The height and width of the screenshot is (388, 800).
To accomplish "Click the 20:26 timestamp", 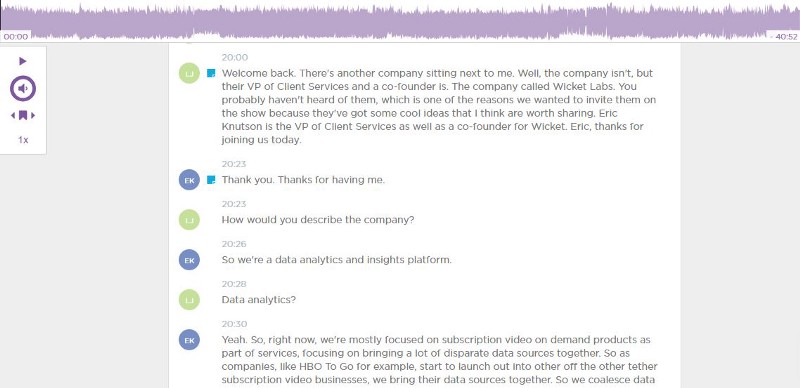I will point(234,244).
